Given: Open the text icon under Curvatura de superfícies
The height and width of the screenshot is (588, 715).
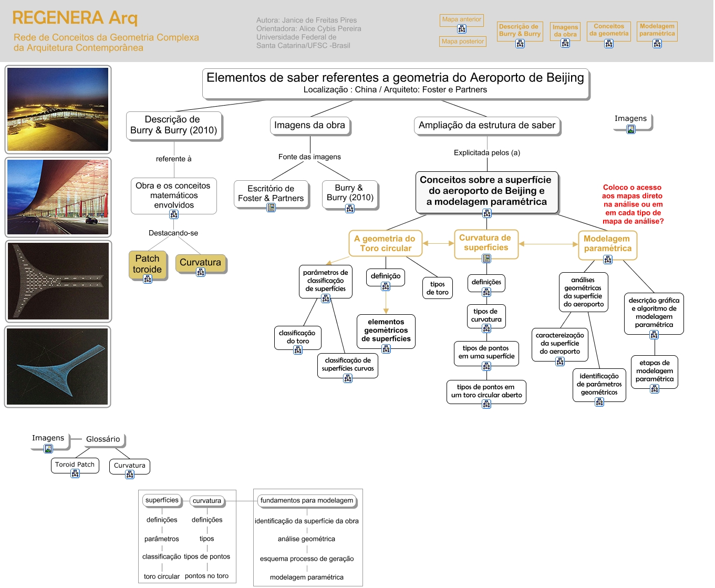Looking at the screenshot, I should [486, 258].
